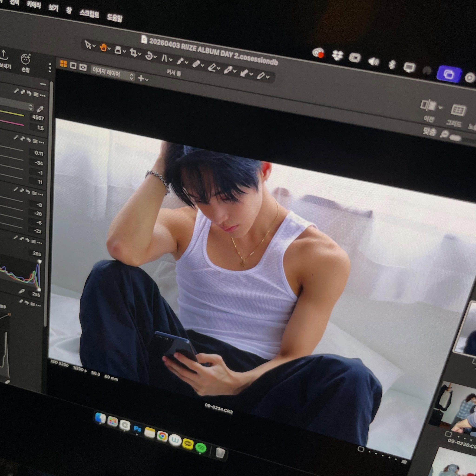Screen dimensions: 476x476
Task: Open the 스크립트 menu
Action: tap(89, 14)
